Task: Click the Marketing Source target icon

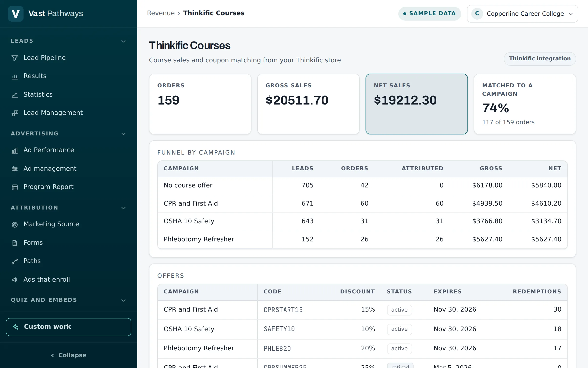Action: click(x=15, y=224)
